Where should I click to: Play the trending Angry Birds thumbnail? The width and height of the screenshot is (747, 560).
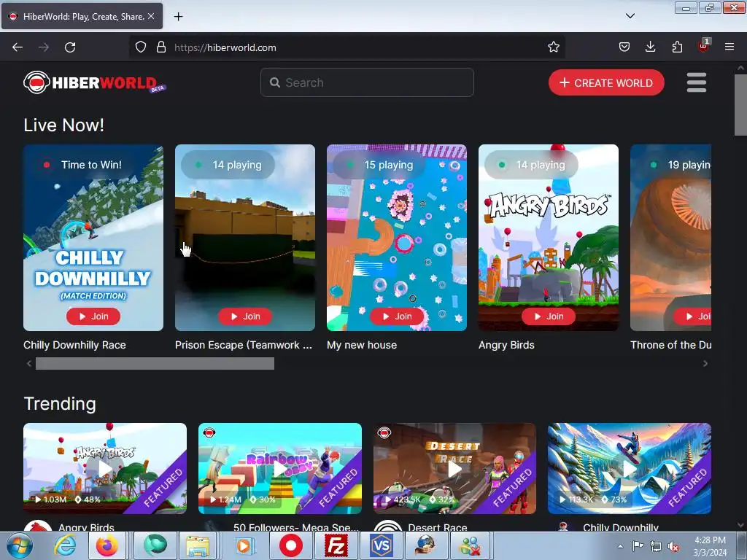[105, 469]
